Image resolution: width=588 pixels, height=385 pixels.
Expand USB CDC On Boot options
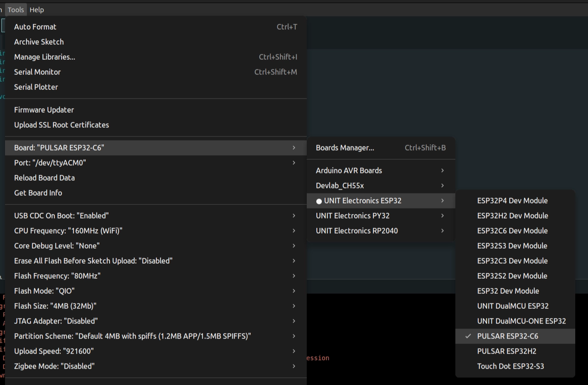coord(156,216)
